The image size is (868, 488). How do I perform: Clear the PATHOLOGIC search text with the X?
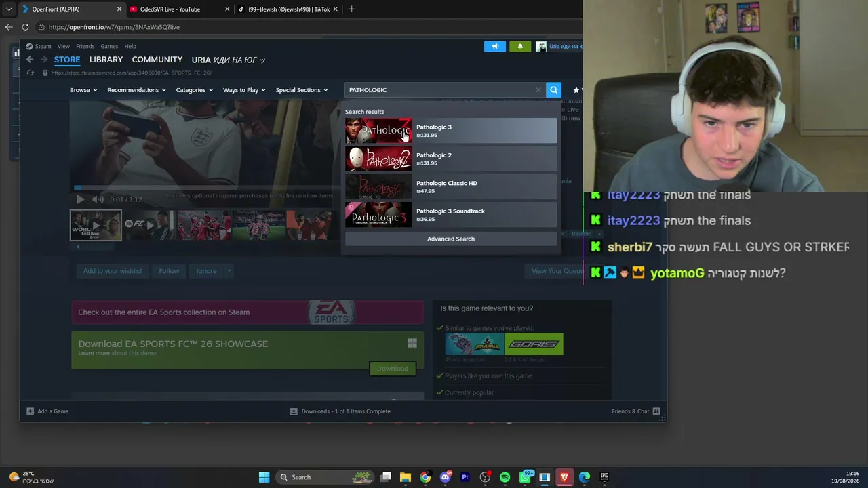pyautogui.click(x=538, y=90)
